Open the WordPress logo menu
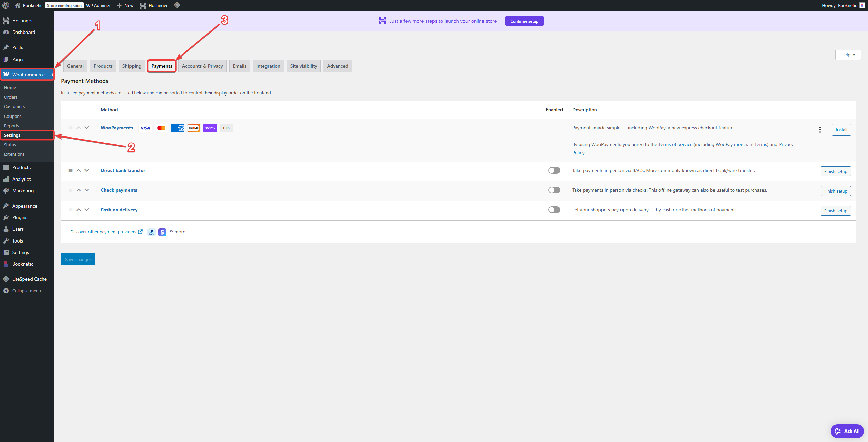Screen dimensions: 868x442 tap(6, 5)
